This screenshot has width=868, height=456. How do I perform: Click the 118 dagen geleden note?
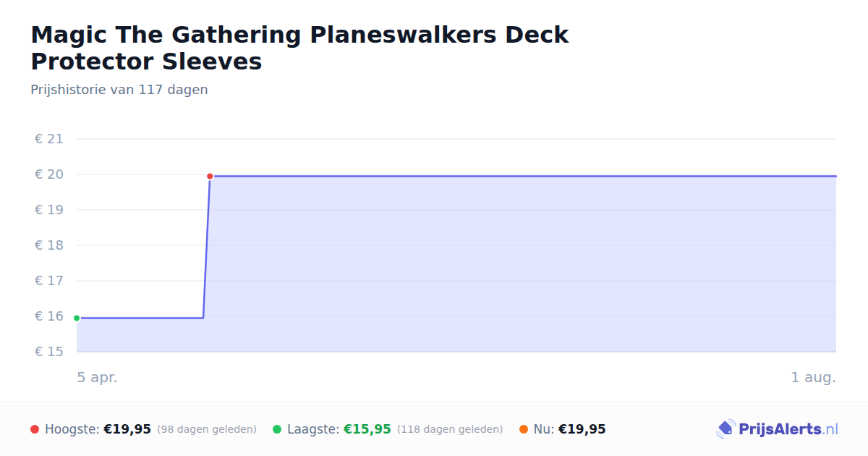(450, 429)
